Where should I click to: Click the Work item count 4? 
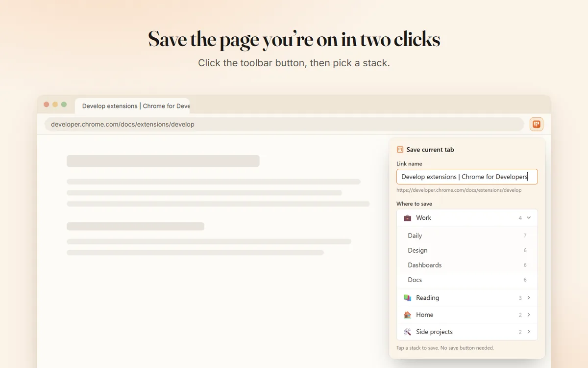click(x=520, y=218)
